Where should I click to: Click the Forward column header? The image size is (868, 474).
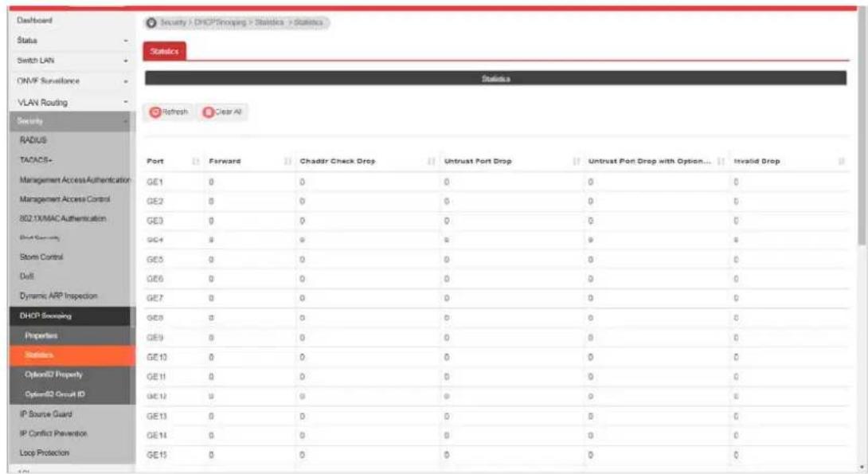pyautogui.click(x=225, y=161)
